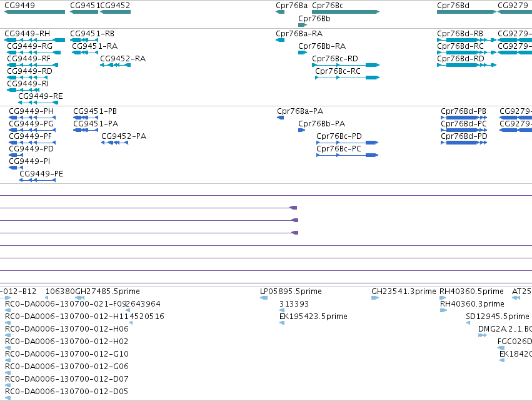Click the Cpr76Bc-PC protein label

[339, 149]
